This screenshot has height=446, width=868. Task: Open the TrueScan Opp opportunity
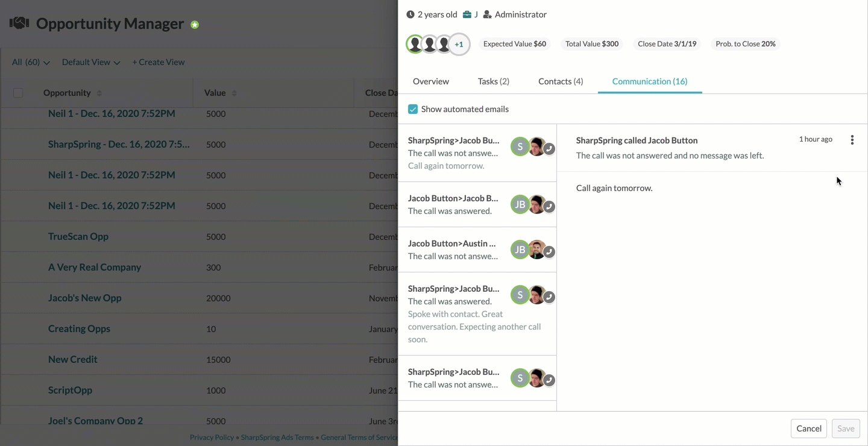point(78,236)
